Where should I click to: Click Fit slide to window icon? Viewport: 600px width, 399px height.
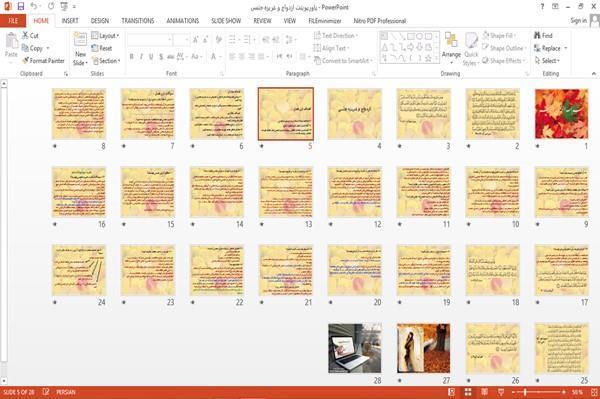(594, 392)
